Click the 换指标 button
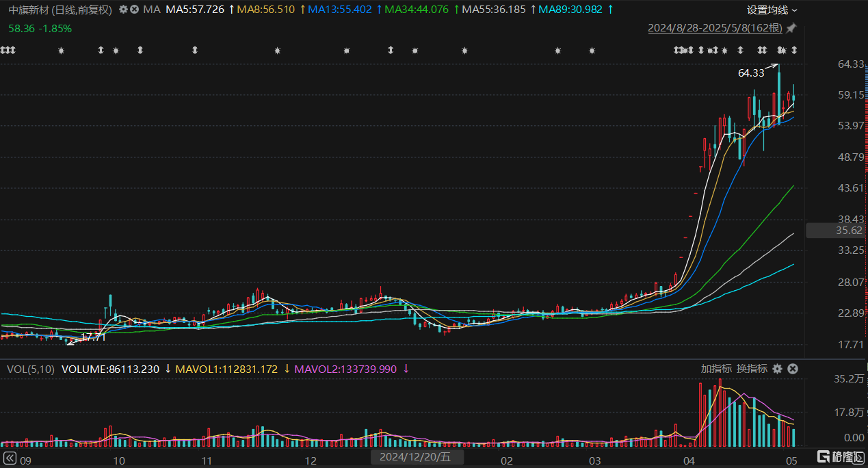The width and height of the screenshot is (868, 468). pos(752,369)
